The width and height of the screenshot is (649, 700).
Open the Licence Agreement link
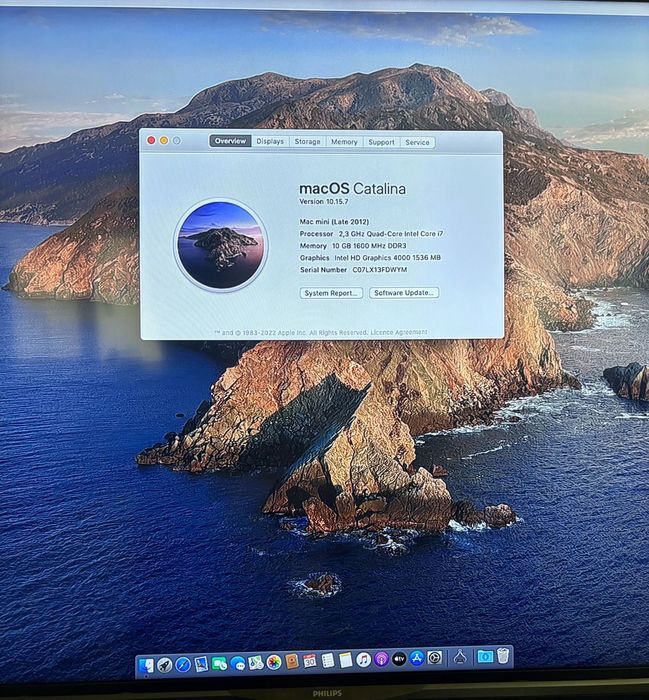399,332
